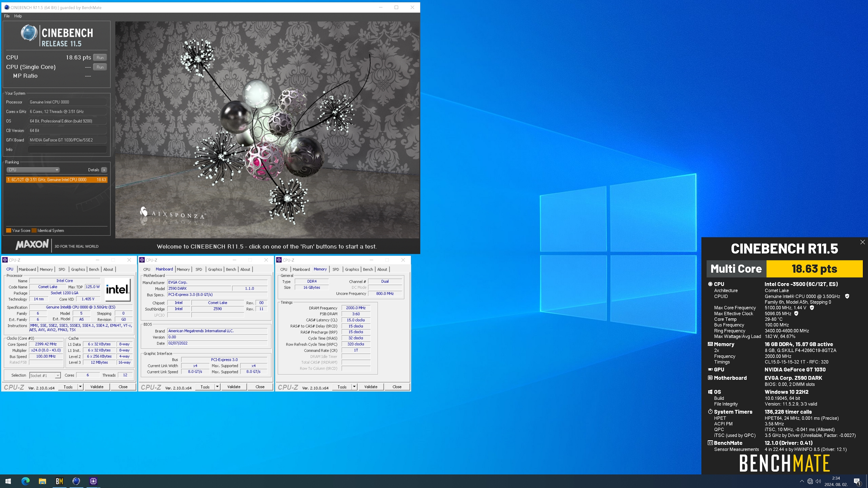This screenshot has height=488, width=868.
Task: Open the Help menu in Cinebench
Action: pos(18,16)
